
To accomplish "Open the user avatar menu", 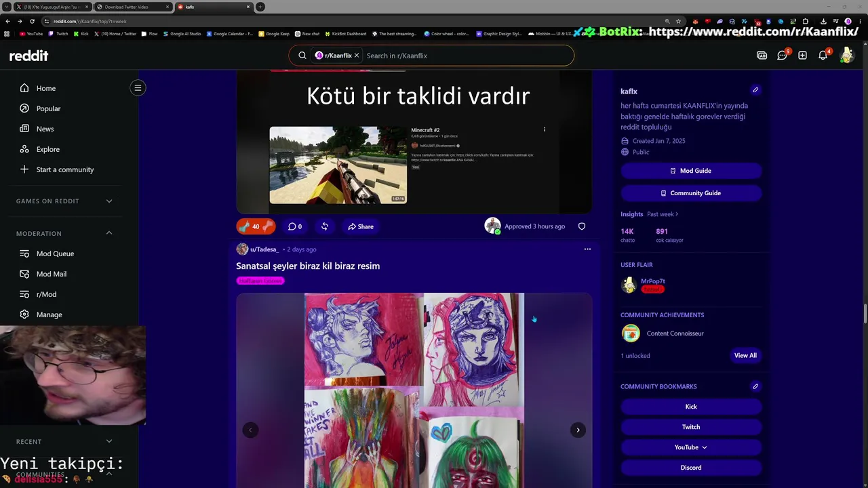I will point(846,56).
